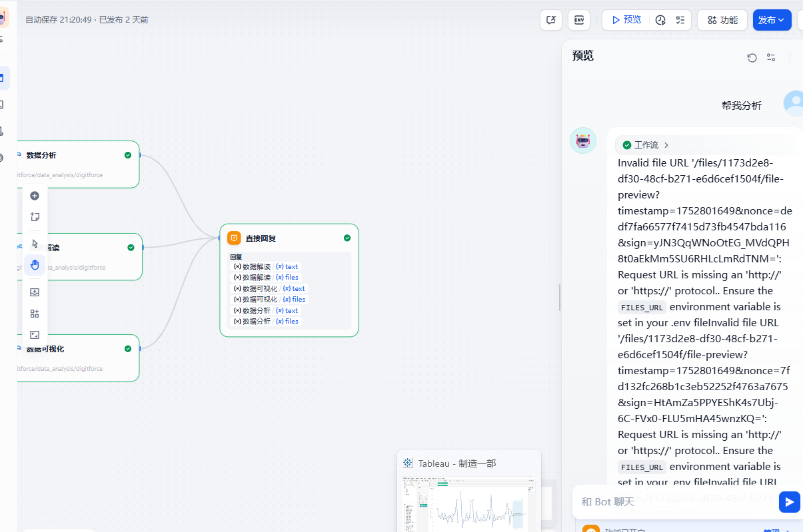The width and height of the screenshot is (803, 532).
Task: Click the preview panel resize handle
Action: pos(559,297)
